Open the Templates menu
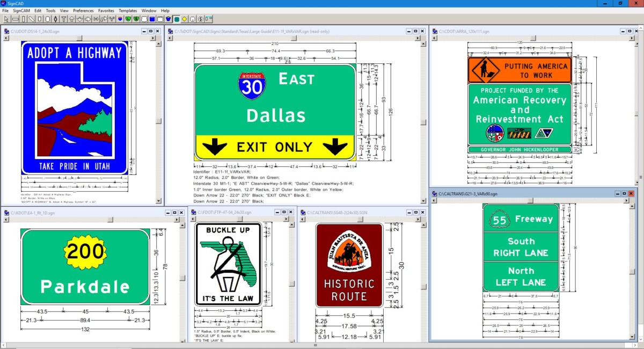The height and width of the screenshot is (349, 644). click(x=128, y=10)
